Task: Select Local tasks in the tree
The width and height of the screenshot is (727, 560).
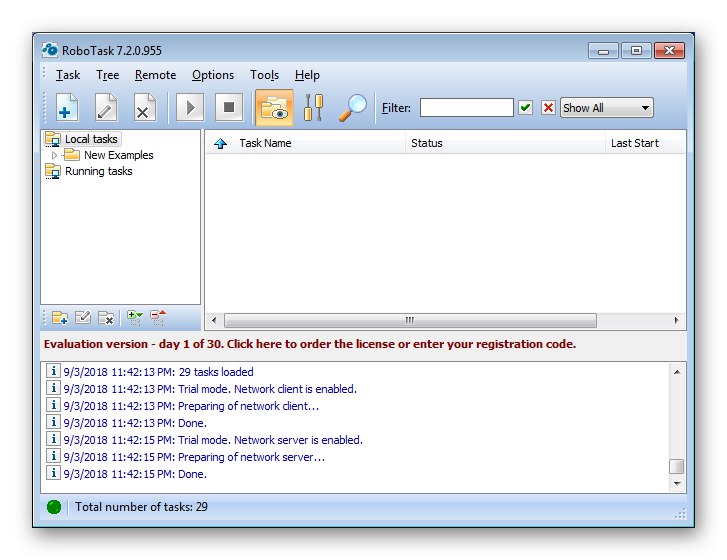Action: tap(91, 139)
